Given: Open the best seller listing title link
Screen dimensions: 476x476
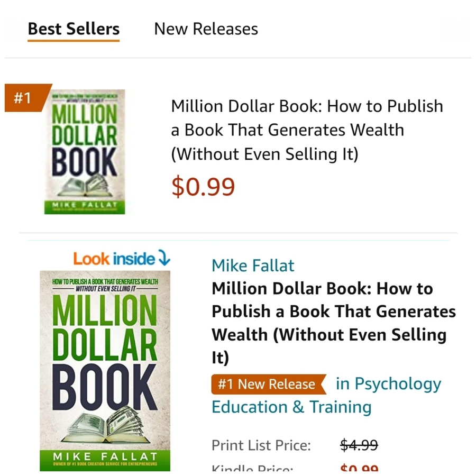Looking at the screenshot, I should click(x=307, y=130).
